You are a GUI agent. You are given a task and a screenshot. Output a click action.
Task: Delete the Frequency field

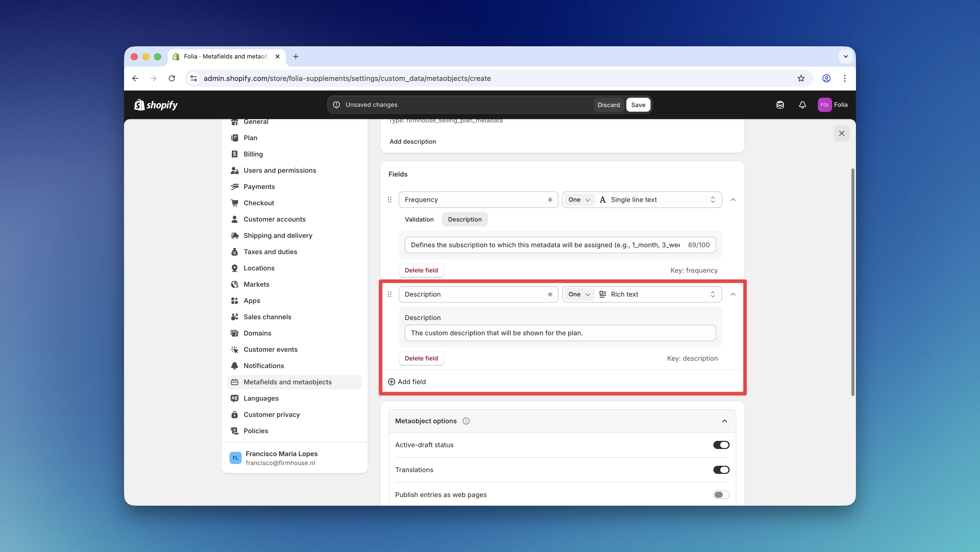421,270
